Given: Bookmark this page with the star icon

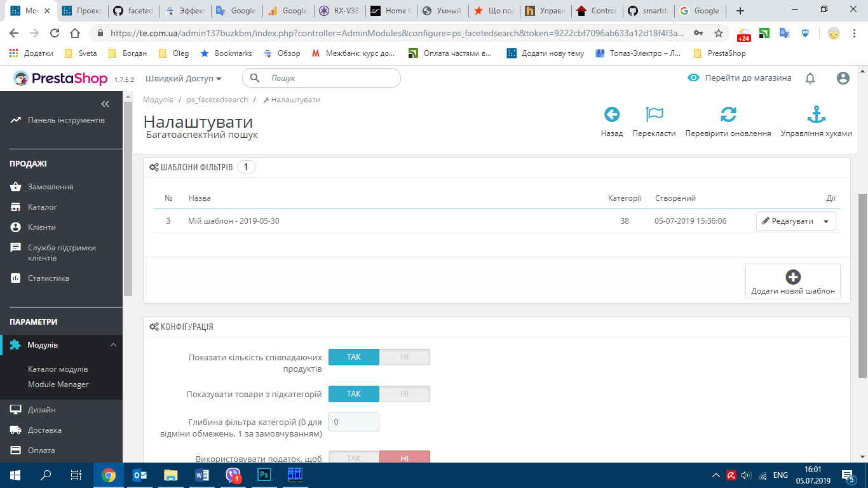Looking at the screenshot, I should tap(719, 33).
